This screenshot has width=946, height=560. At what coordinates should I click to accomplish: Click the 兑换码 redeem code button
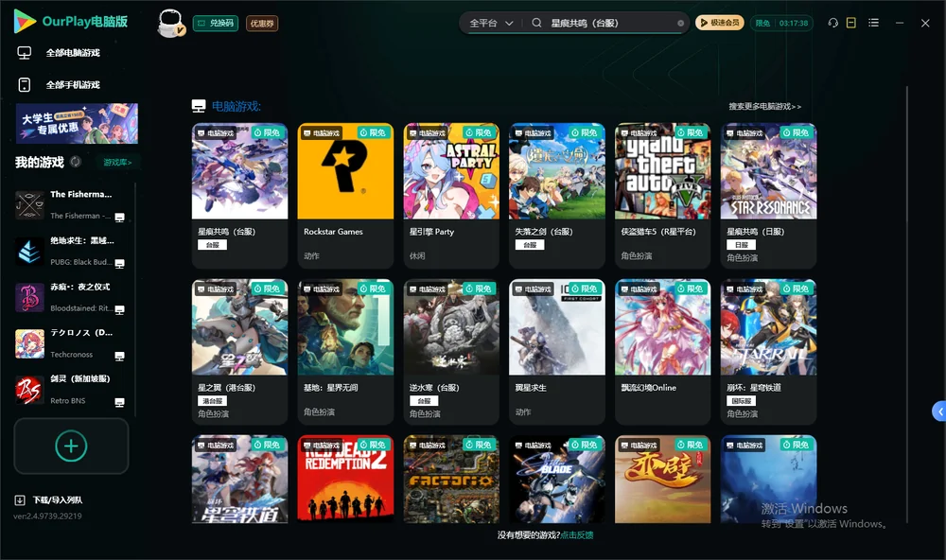click(x=216, y=24)
